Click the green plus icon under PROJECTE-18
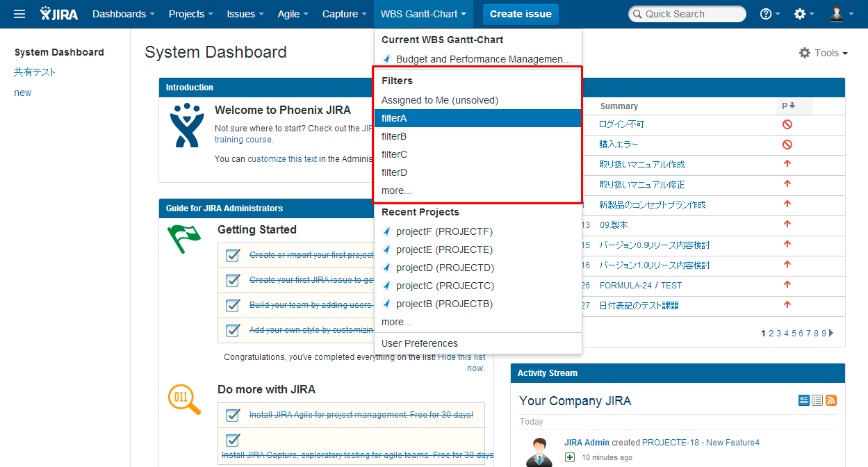The width and height of the screenshot is (868, 467). pos(570,457)
